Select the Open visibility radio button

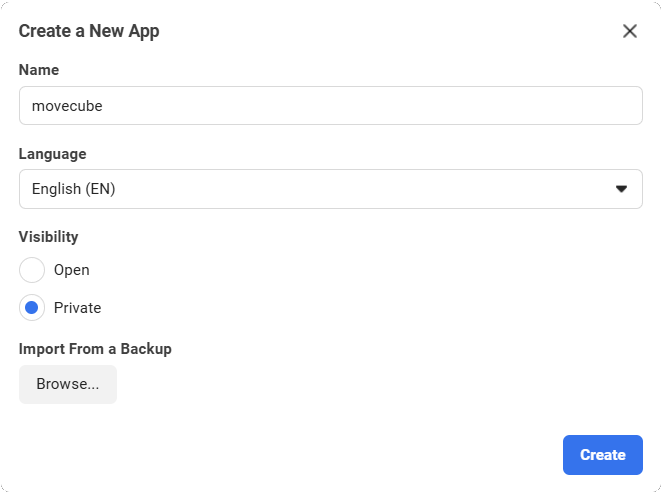click(x=32, y=270)
